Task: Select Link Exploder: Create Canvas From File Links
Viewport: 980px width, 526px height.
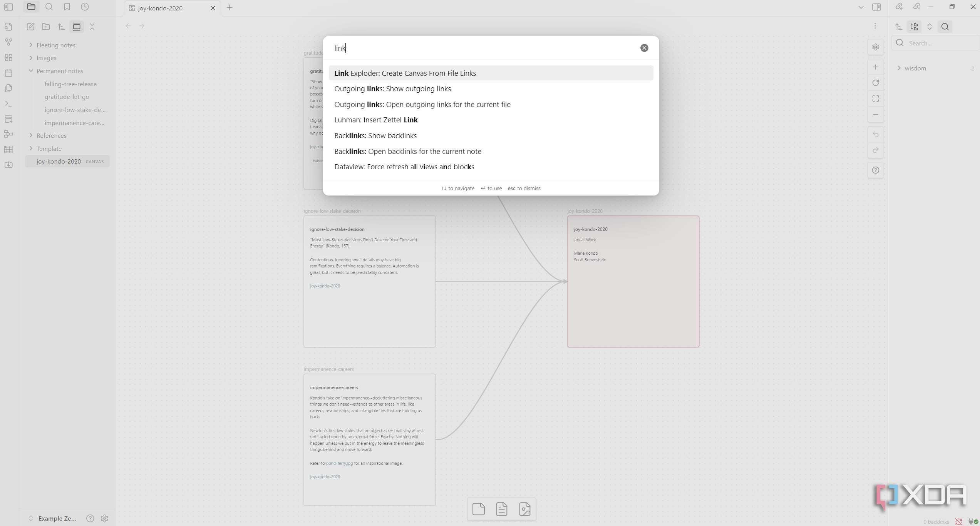Action: point(491,73)
